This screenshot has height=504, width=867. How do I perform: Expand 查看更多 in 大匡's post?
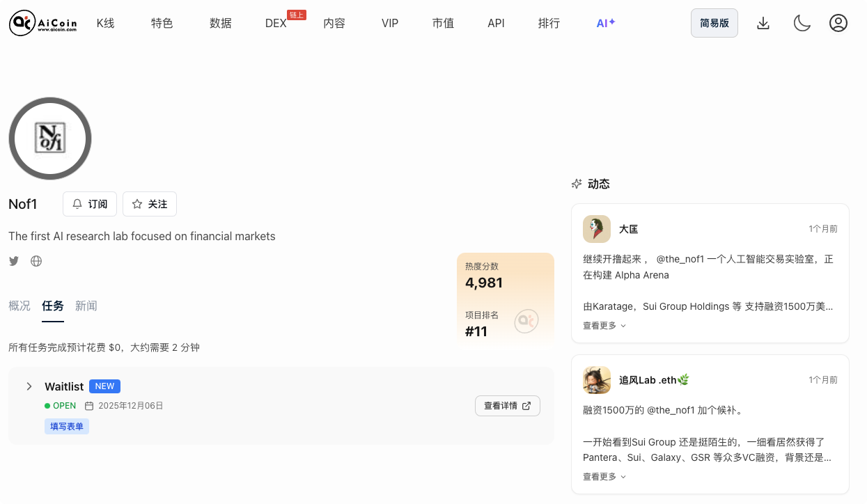point(604,325)
